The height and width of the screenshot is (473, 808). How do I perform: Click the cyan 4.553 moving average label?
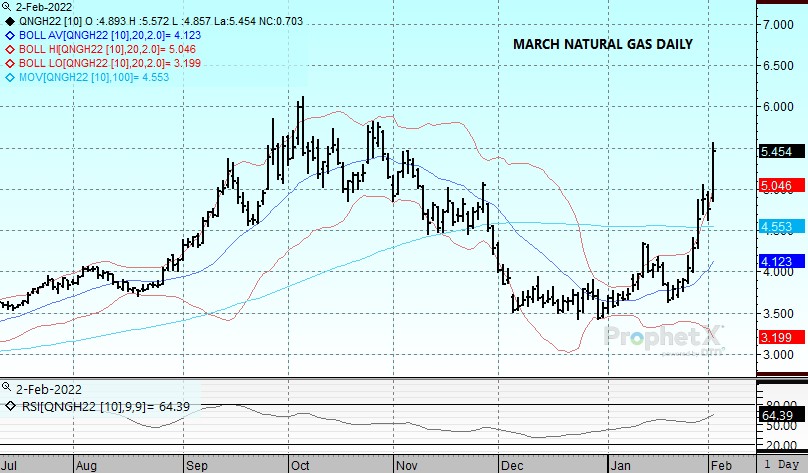776,227
